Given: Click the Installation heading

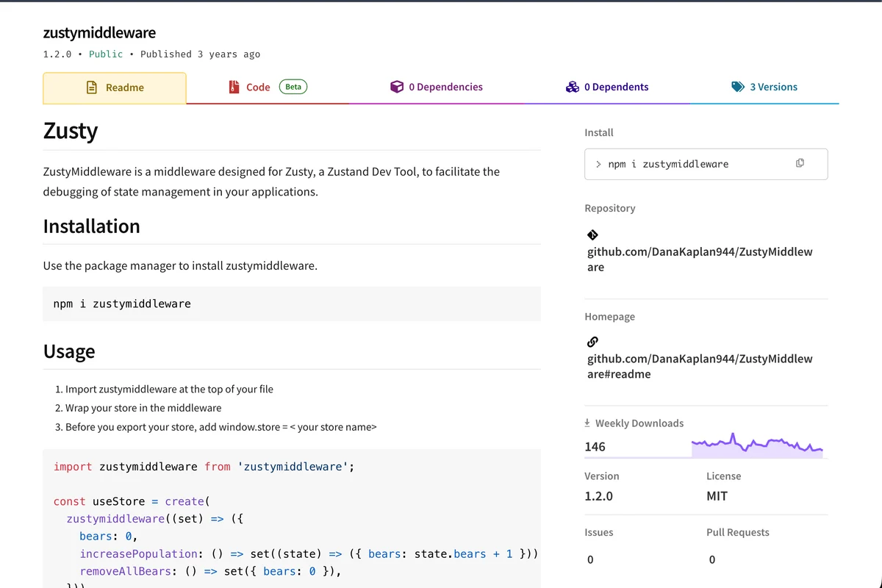Looking at the screenshot, I should (92, 226).
